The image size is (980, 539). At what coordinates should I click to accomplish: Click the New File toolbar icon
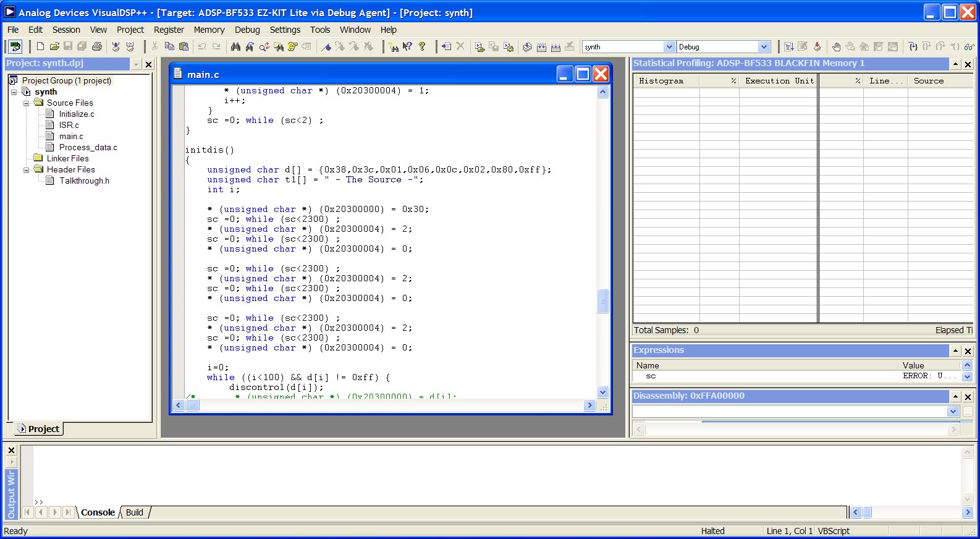point(40,46)
